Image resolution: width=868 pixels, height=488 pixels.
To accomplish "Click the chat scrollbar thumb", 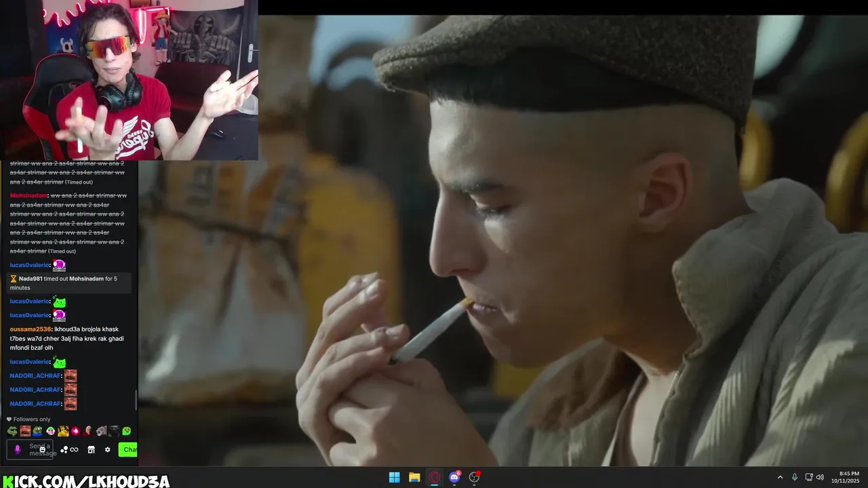I will 136,400.
